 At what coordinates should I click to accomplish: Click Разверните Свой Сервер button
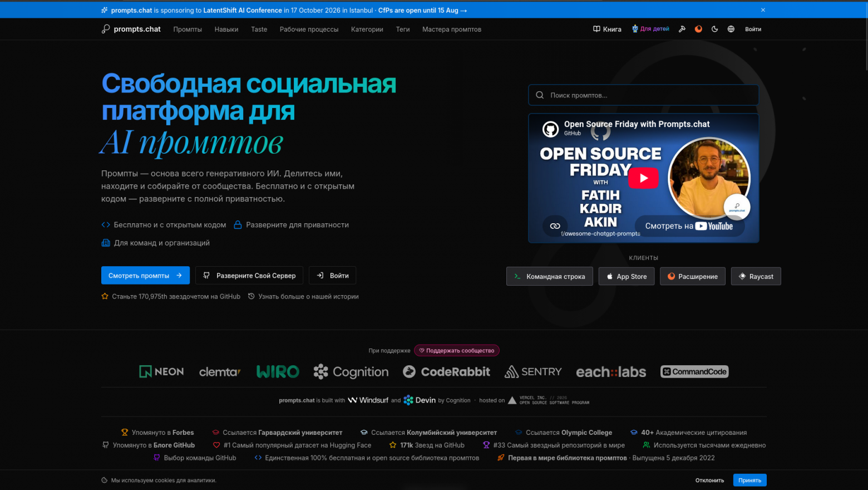click(x=249, y=276)
